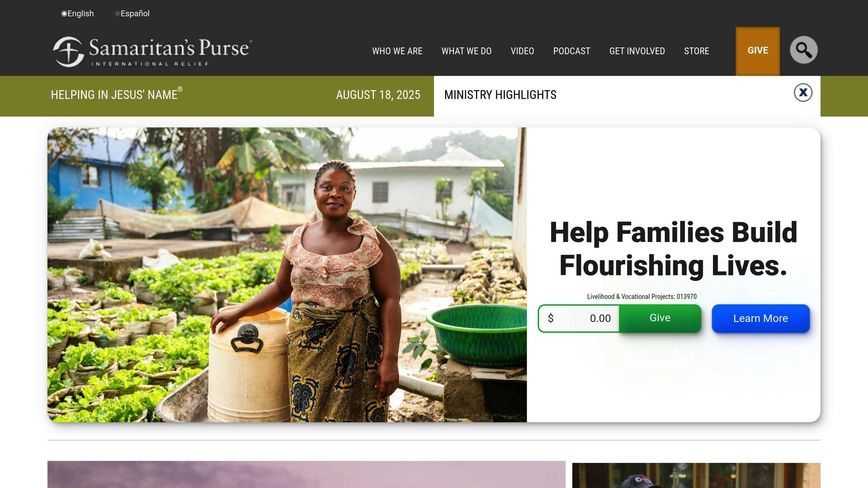The width and height of the screenshot is (868, 488).
Task: Open the purple sky story thumbnail below
Action: [306, 474]
